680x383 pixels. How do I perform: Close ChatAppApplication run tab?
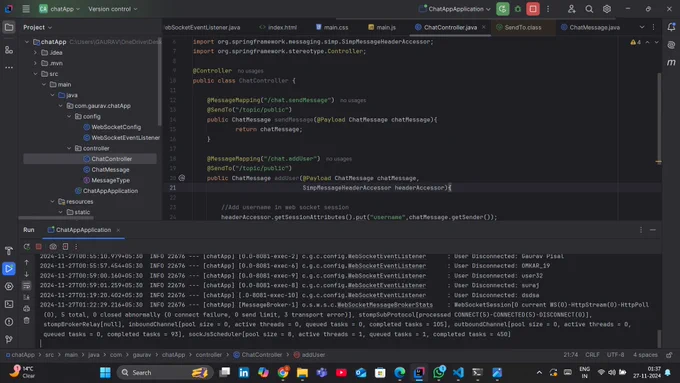[x=118, y=230]
